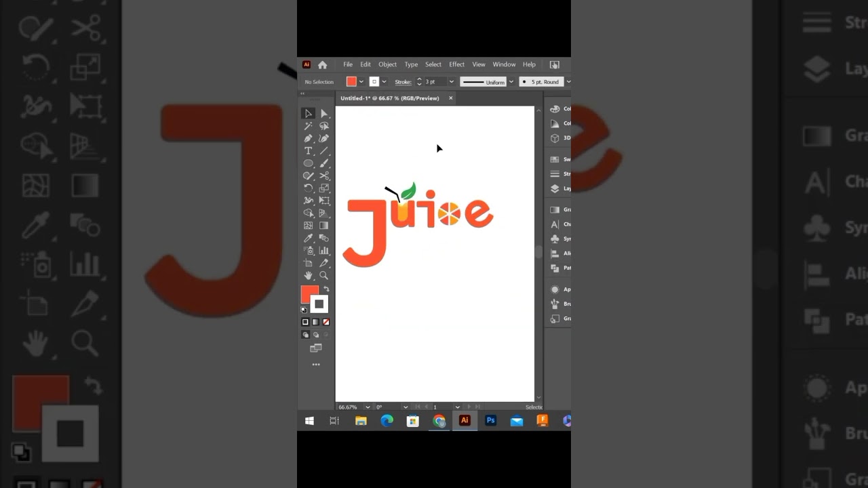
Task: Click the large Fill color box in toolbar
Action: (309, 295)
